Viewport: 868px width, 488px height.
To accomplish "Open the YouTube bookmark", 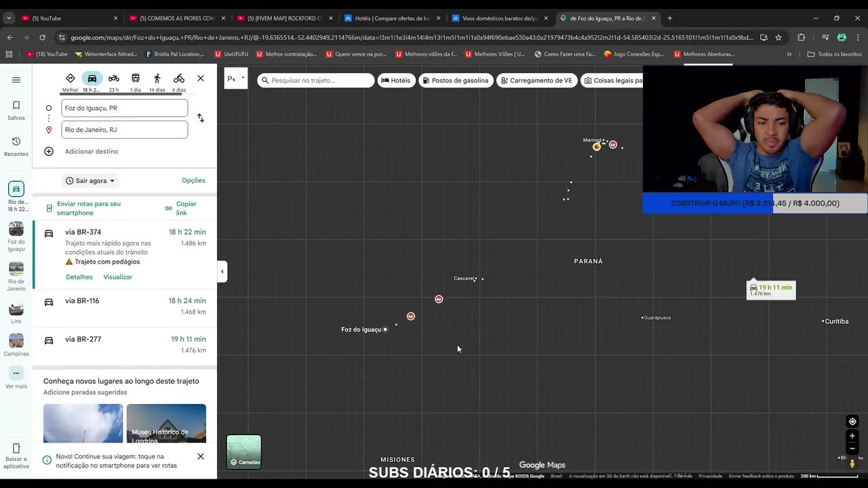I will pos(47,54).
